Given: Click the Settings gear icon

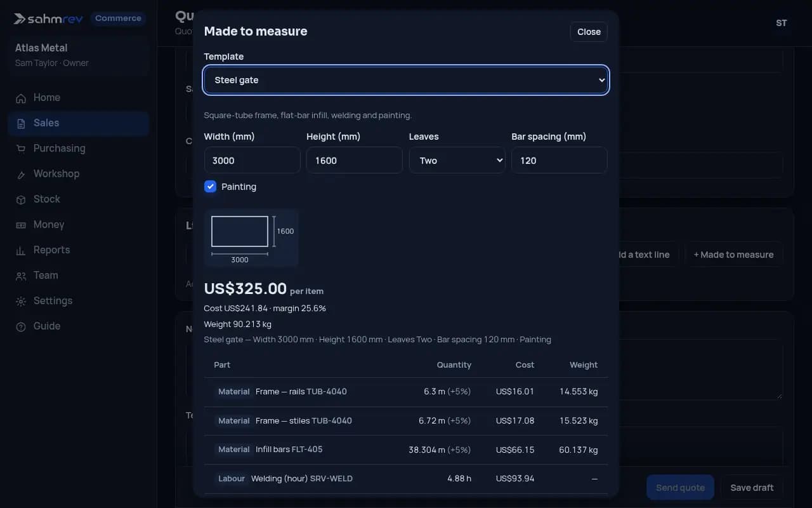Looking at the screenshot, I should (21, 301).
